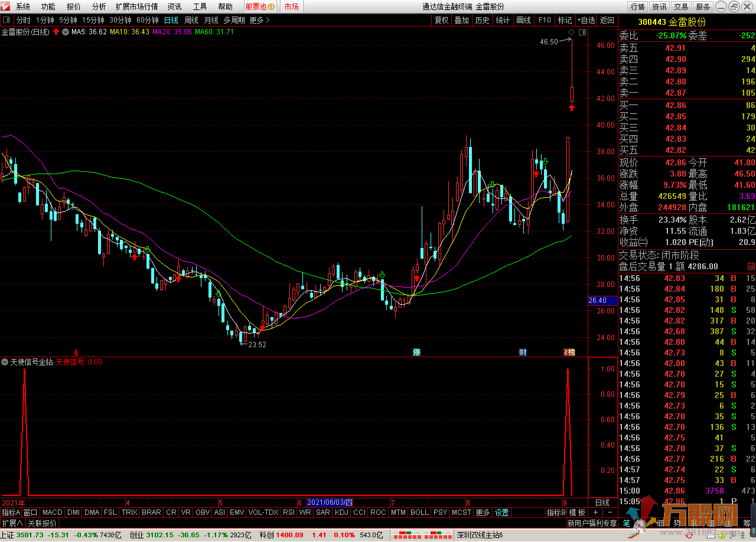The height and width of the screenshot is (542, 756).
Task: Click the 停 marker on the chart timeline
Action: [416, 352]
